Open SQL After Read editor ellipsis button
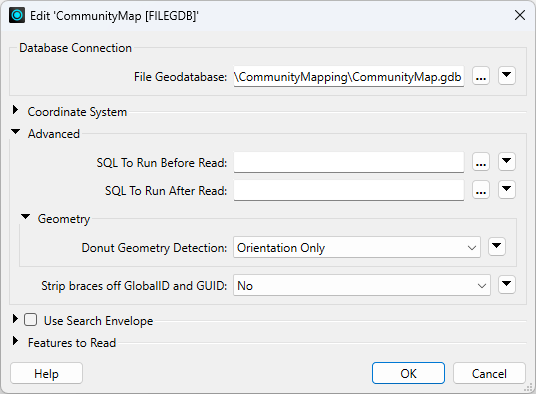This screenshot has width=536, height=394. pyautogui.click(x=481, y=190)
